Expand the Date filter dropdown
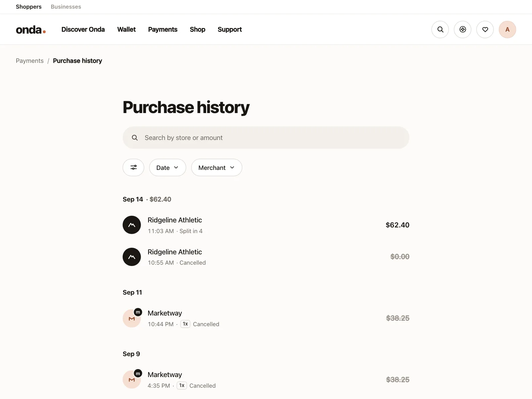The width and height of the screenshot is (532, 399). click(x=168, y=168)
